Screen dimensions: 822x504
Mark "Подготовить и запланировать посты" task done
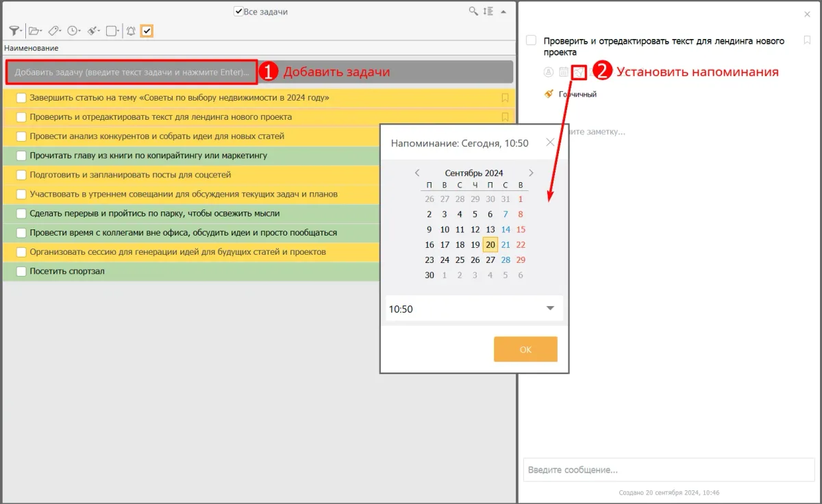(x=21, y=175)
